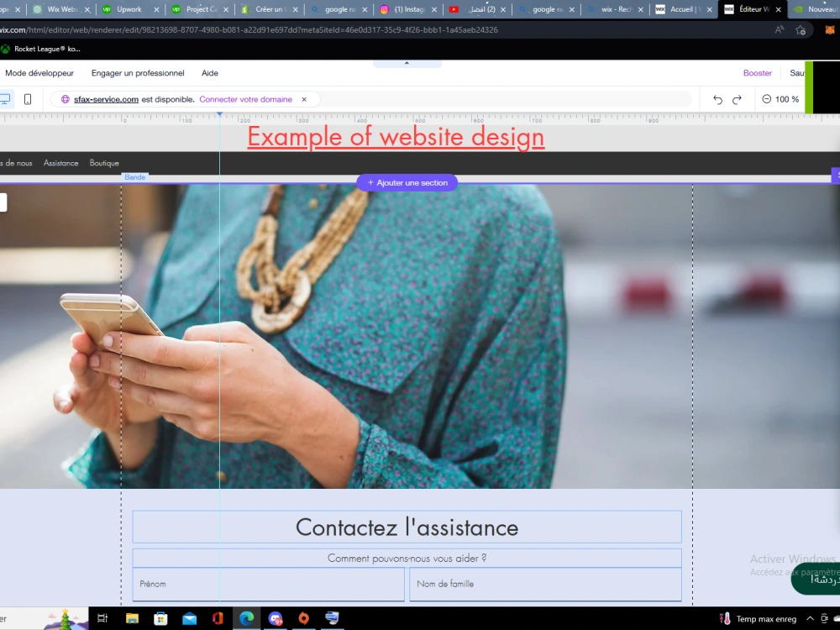The height and width of the screenshot is (630, 840).
Task: Click the redo arrow in editor toolbar
Action: 738,100
